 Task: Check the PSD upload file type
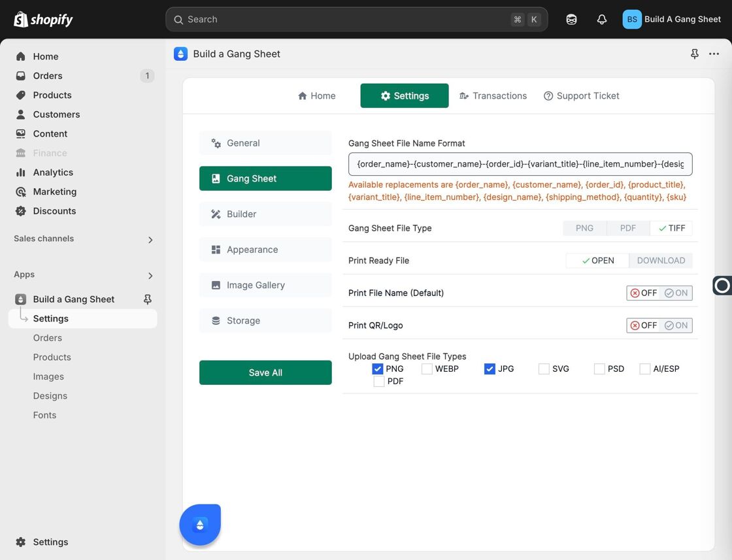click(599, 369)
